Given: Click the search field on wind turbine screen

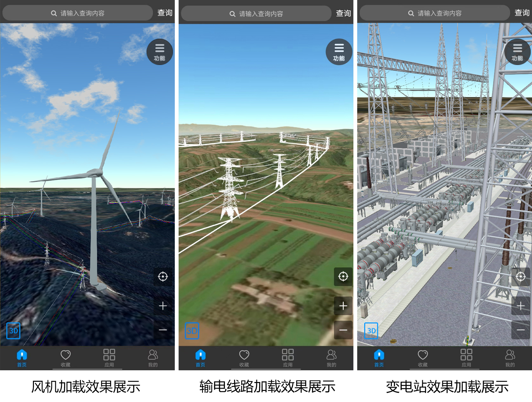Looking at the screenshot, I should [77, 13].
